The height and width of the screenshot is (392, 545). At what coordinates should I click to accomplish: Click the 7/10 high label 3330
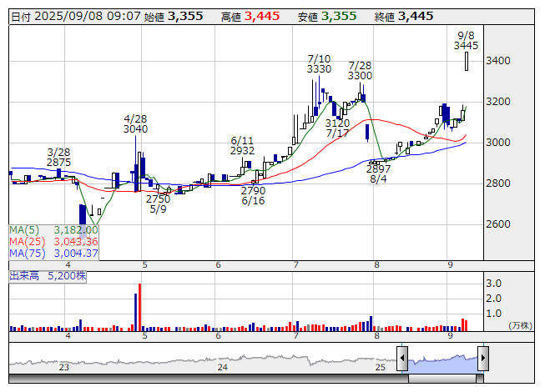coord(319,70)
